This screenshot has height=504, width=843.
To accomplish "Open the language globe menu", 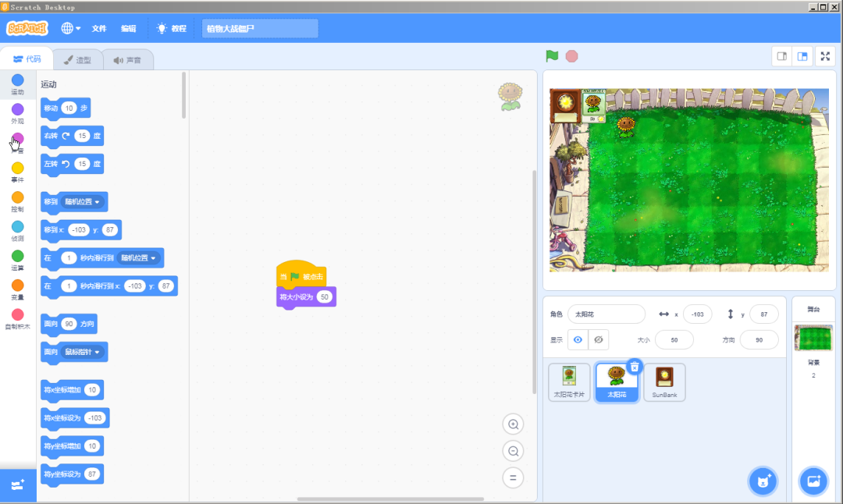I will pos(70,29).
